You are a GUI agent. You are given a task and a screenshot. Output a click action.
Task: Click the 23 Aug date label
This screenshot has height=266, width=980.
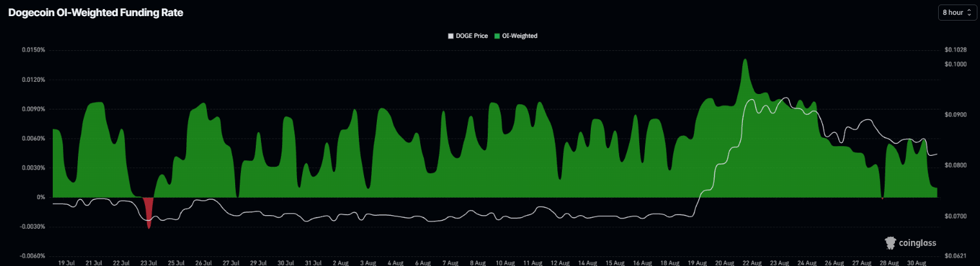[x=781, y=263]
